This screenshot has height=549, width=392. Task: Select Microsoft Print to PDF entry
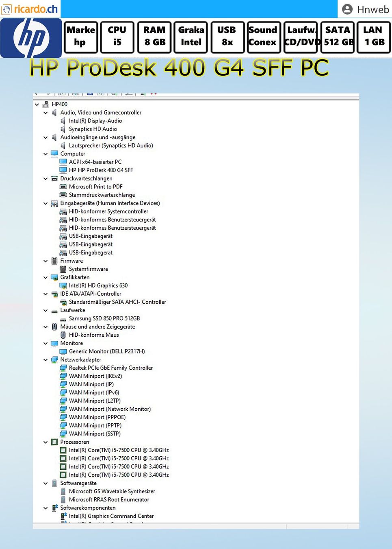pyautogui.click(x=95, y=187)
